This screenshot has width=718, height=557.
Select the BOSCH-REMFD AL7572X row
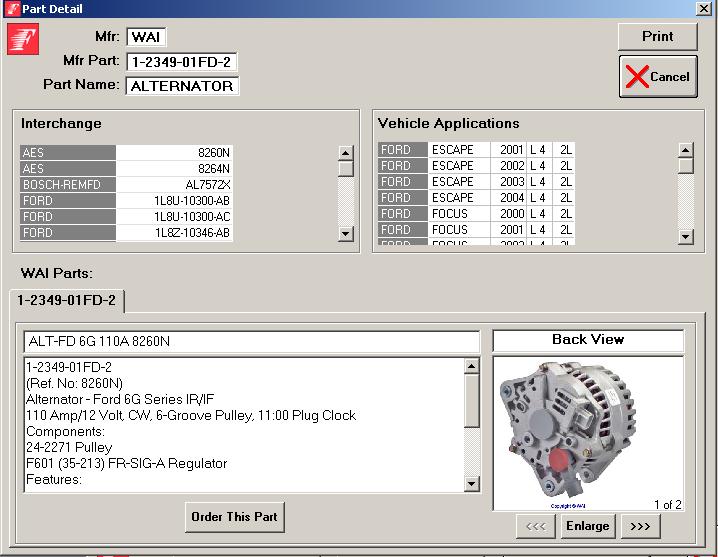pyautogui.click(x=126, y=185)
